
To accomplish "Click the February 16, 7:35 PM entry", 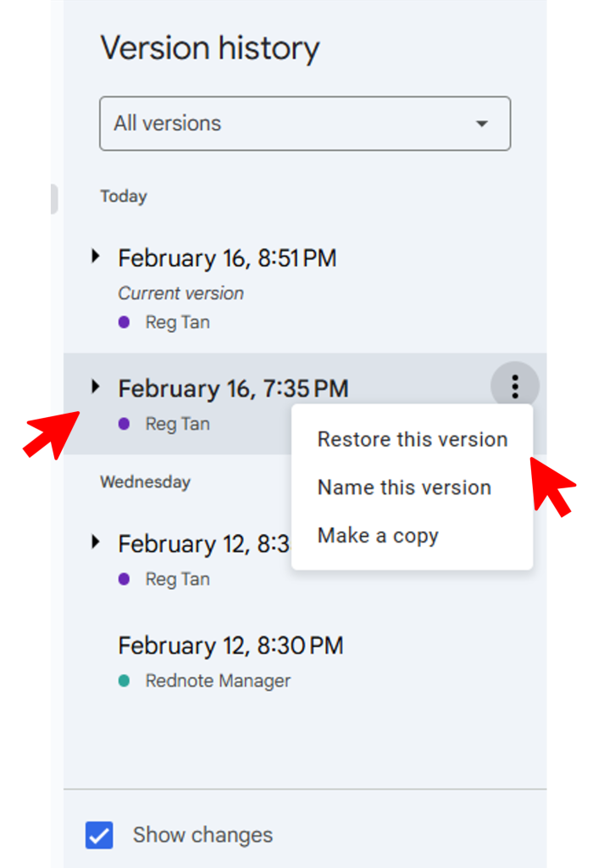I will 233,389.
